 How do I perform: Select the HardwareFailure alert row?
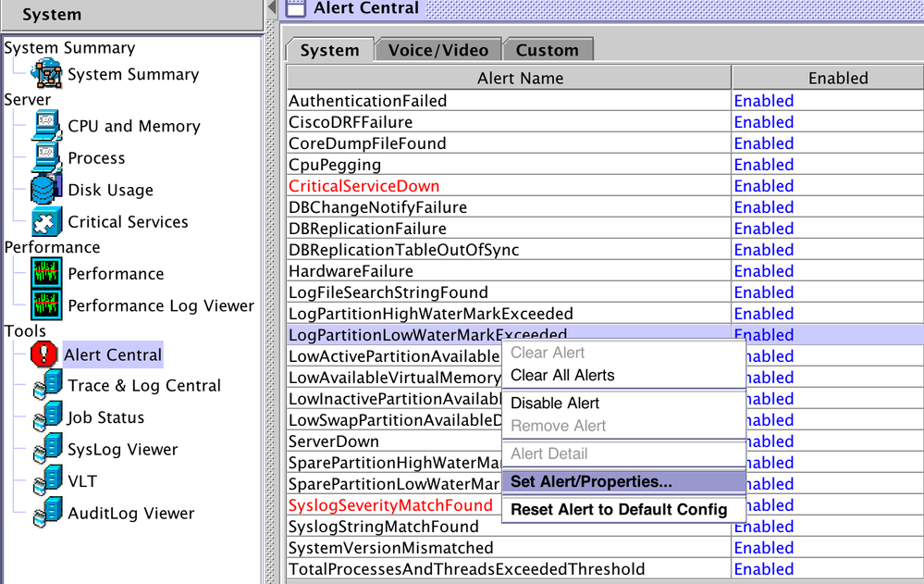click(509, 271)
